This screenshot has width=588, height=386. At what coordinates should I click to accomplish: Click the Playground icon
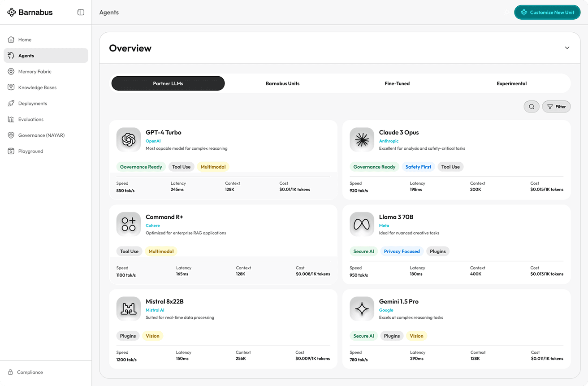pyautogui.click(x=11, y=151)
